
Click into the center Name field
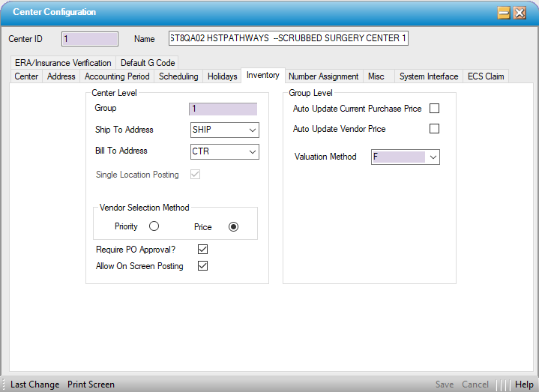click(x=289, y=38)
